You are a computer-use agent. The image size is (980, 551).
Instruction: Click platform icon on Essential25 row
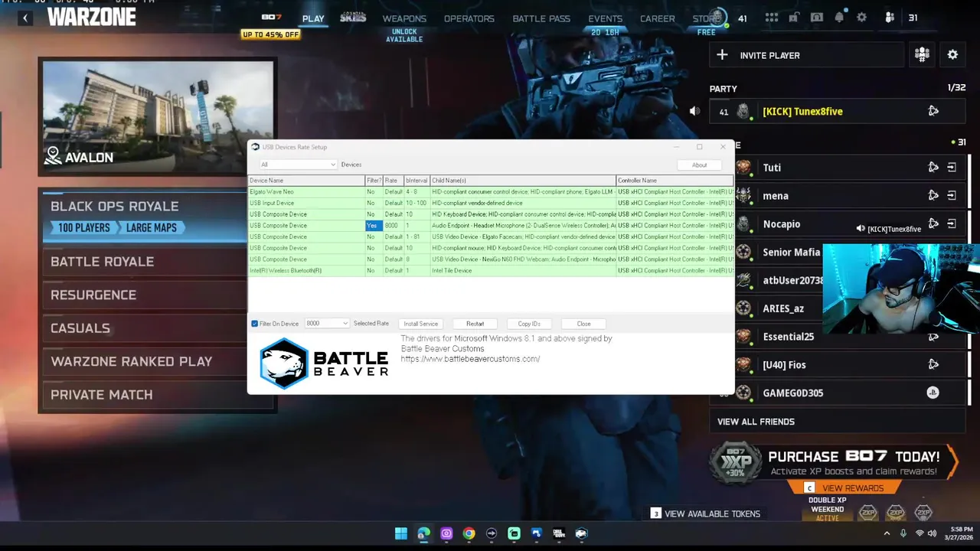pyautogui.click(x=933, y=337)
